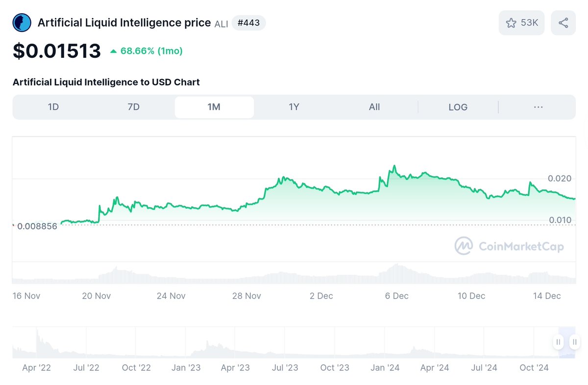Select the 7D timeframe tab
This screenshot has width=588, height=385.
pos(133,107)
